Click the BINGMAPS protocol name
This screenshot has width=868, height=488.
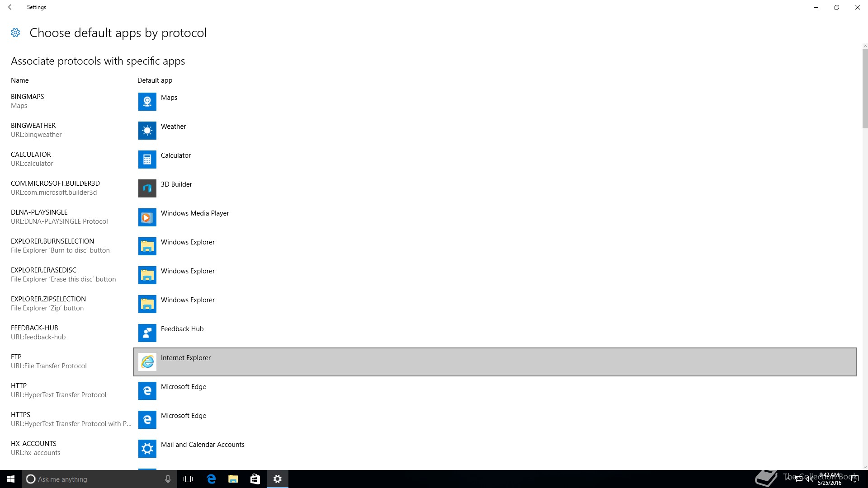click(x=28, y=97)
